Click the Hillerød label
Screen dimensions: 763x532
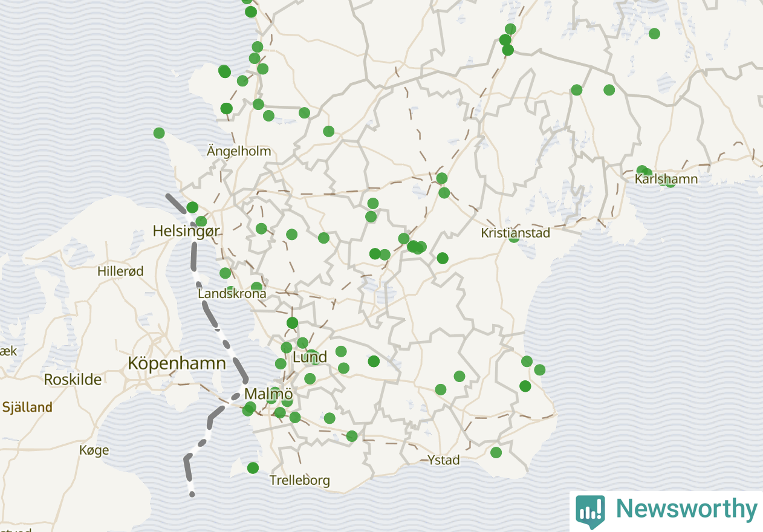point(120,271)
